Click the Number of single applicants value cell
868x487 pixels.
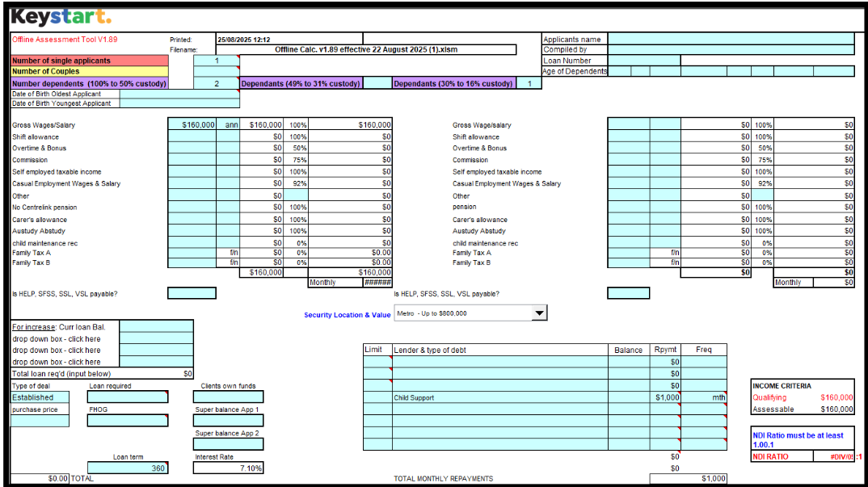[216, 61]
